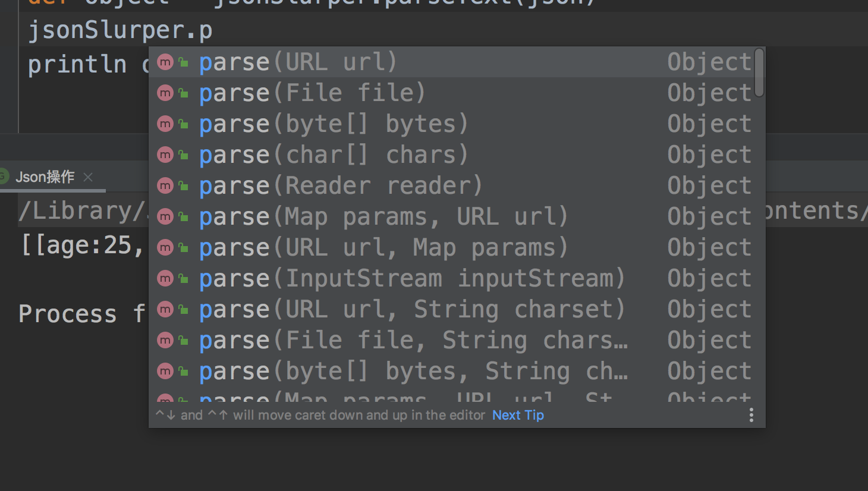Select parse(URL url) completion suggestion
The image size is (868, 491).
click(x=457, y=62)
